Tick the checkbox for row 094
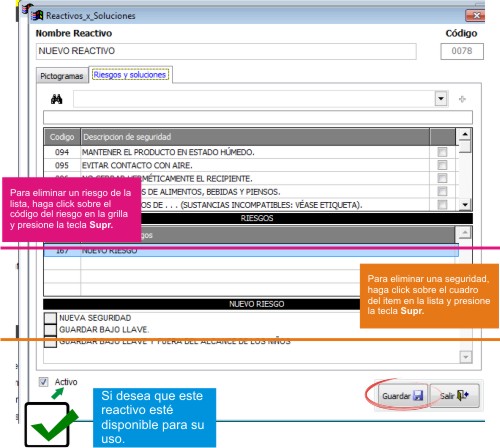The width and height of the screenshot is (500, 448). (x=442, y=152)
